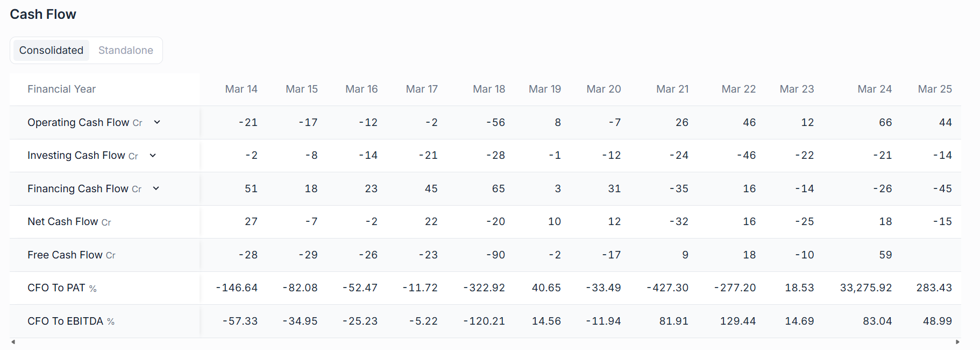
Task: Click the Mar 25 column header
Action: [x=935, y=89]
